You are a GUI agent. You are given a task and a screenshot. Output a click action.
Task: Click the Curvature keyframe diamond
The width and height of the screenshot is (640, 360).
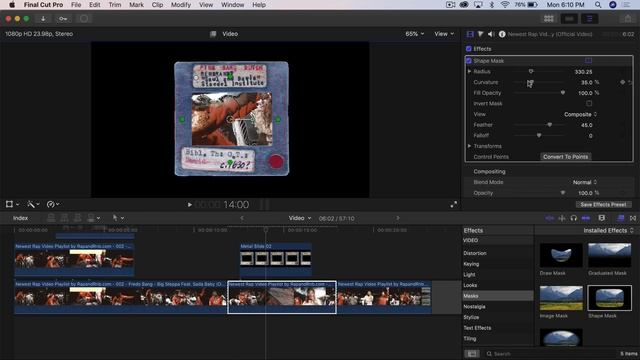(622, 82)
